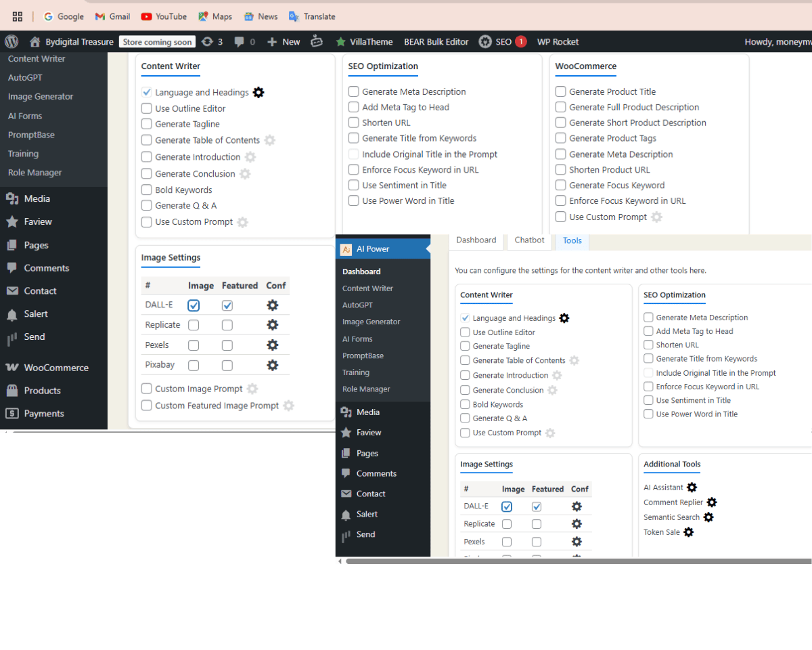Open the Pixabay config gear in main page

pos(273,365)
